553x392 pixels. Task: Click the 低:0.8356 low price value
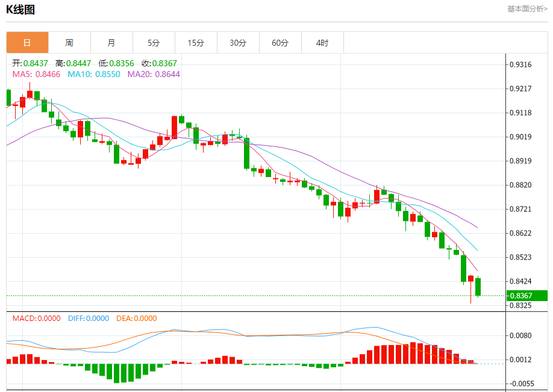pos(116,63)
